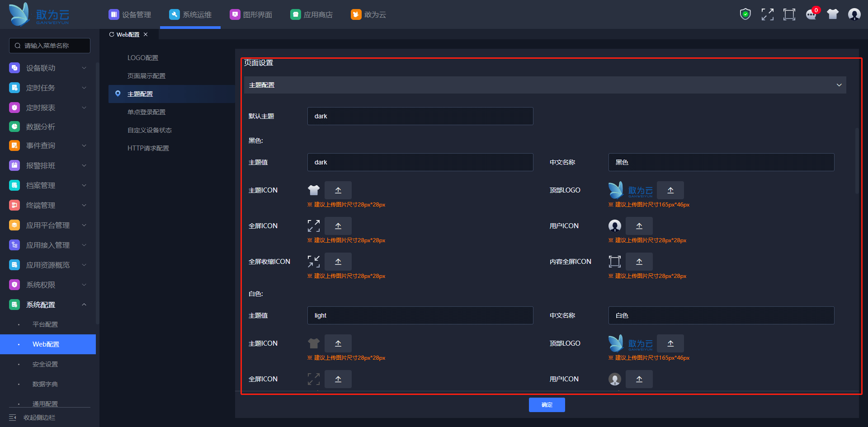Select 主题配置 settings section
This screenshot has width=868, height=427.
tap(172, 94)
